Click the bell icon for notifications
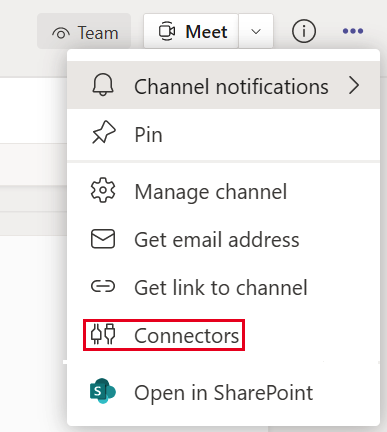The image size is (387, 432). tap(103, 85)
